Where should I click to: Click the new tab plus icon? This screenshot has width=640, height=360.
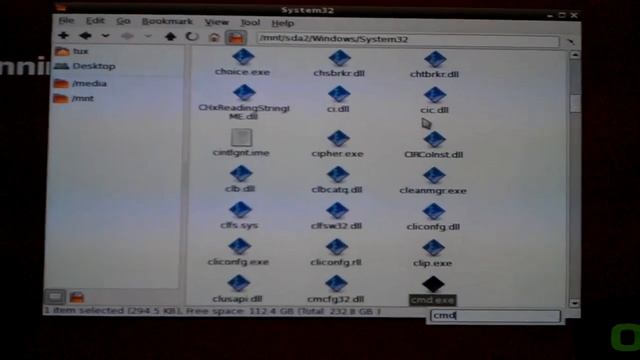click(x=63, y=36)
